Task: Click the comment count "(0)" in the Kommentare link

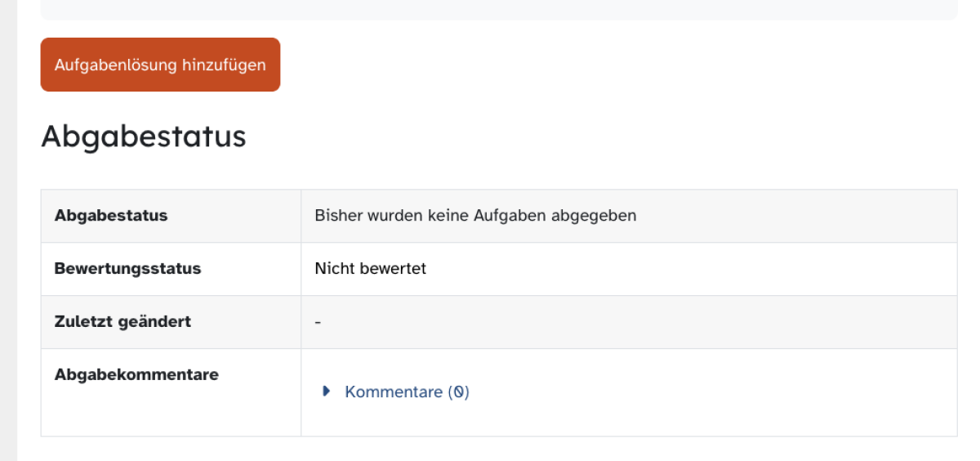Action: (x=458, y=392)
